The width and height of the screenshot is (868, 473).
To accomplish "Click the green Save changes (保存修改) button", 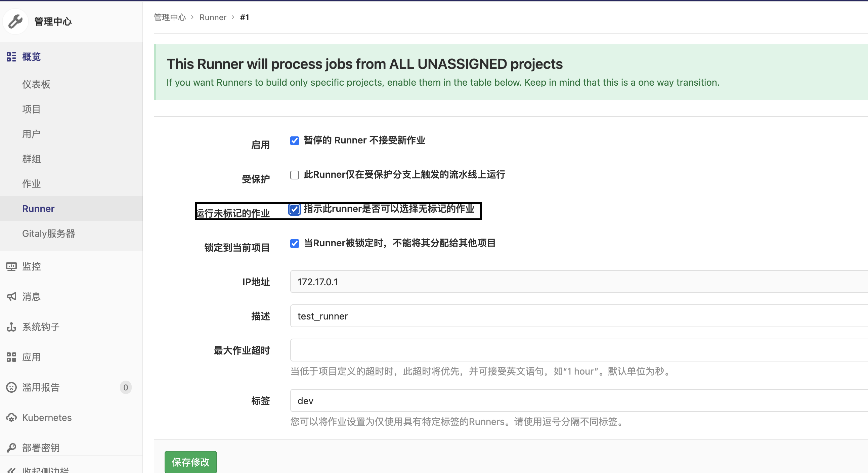I will tap(190, 462).
